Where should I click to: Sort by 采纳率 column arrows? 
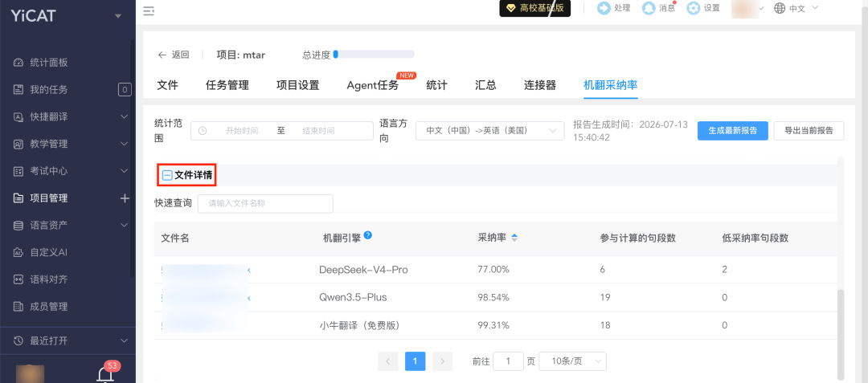514,238
